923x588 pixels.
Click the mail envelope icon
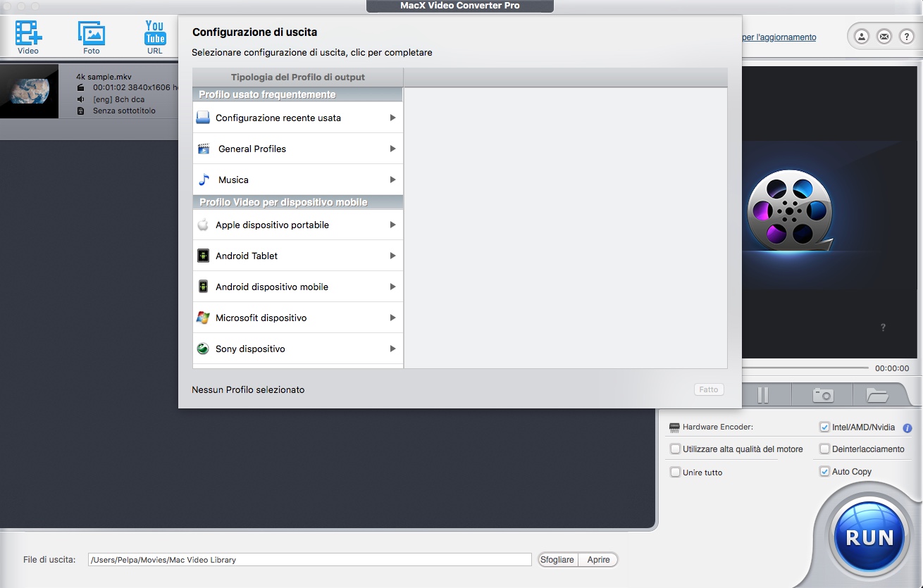(884, 37)
